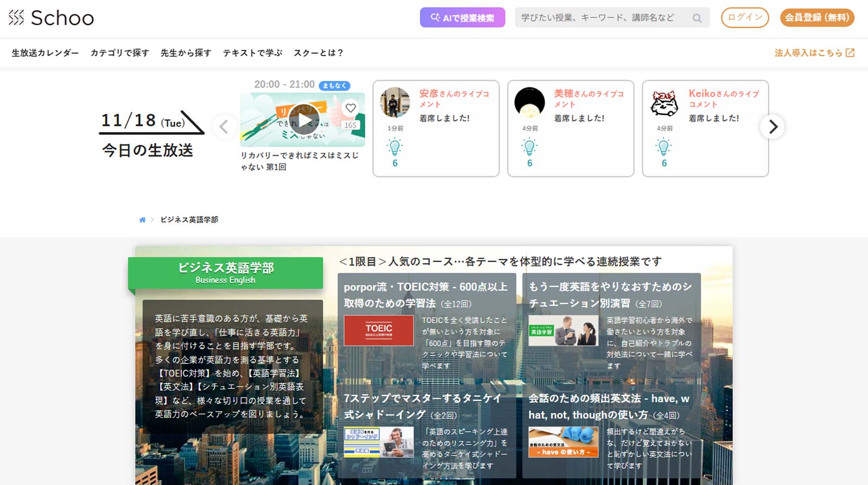Open the have の使い方 course thumbnail
This screenshot has height=485, width=868.
(564, 442)
